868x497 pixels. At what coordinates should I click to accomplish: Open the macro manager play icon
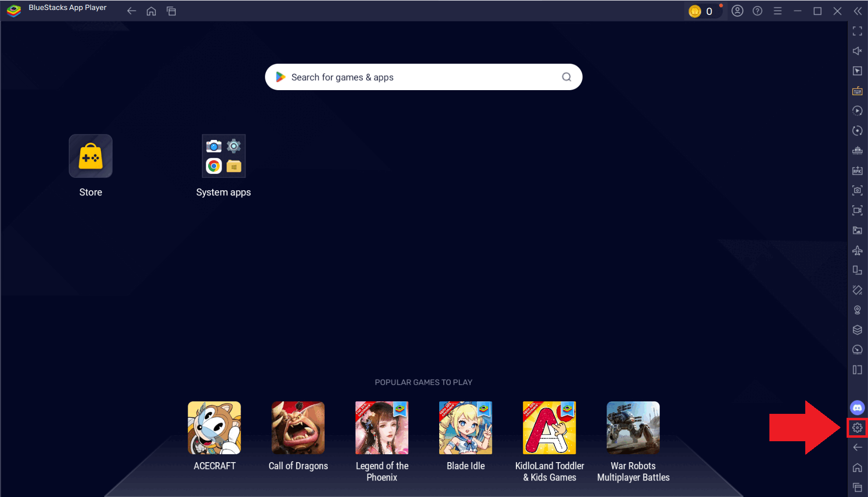[x=857, y=111]
